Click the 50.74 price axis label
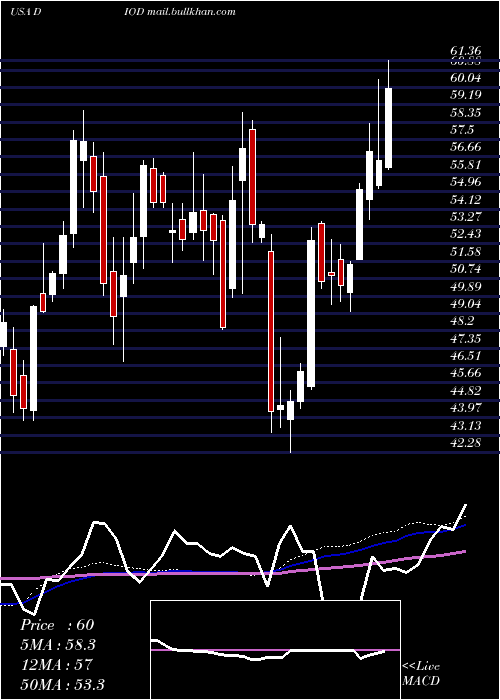This screenshot has height=700, width=500. [x=465, y=269]
